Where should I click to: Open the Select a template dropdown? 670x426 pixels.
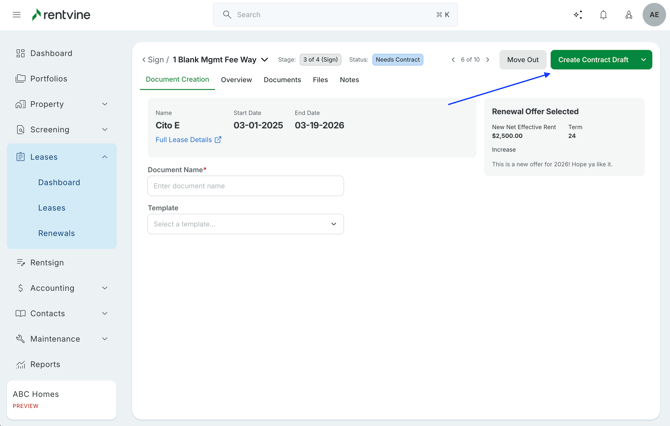[245, 224]
